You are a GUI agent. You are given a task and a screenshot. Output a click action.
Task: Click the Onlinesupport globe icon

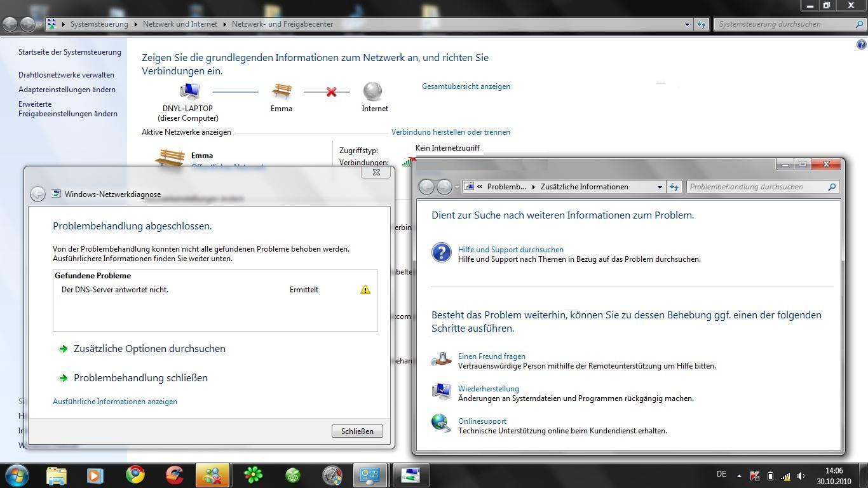pyautogui.click(x=441, y=423)
